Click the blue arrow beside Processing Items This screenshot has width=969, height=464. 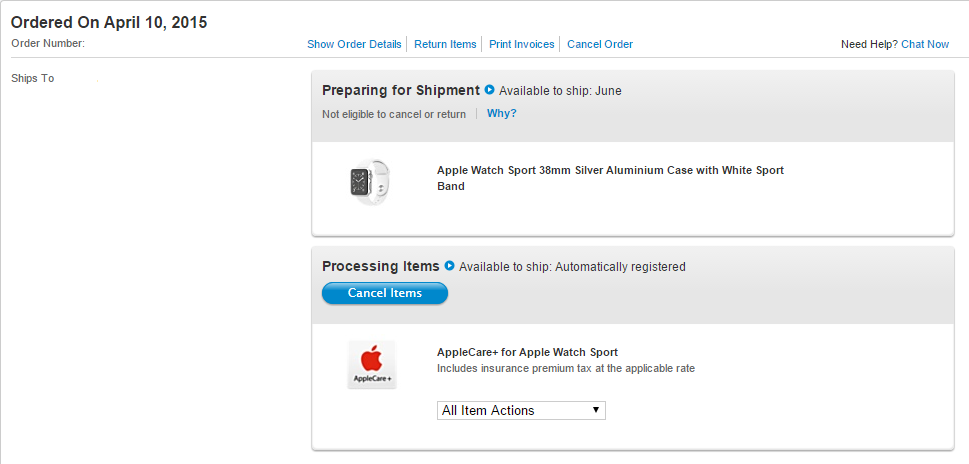pyautogui.click(x=449, y=266)
